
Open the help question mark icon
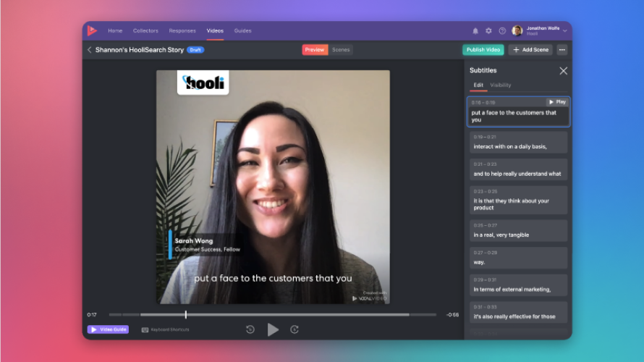coord(502,31)
